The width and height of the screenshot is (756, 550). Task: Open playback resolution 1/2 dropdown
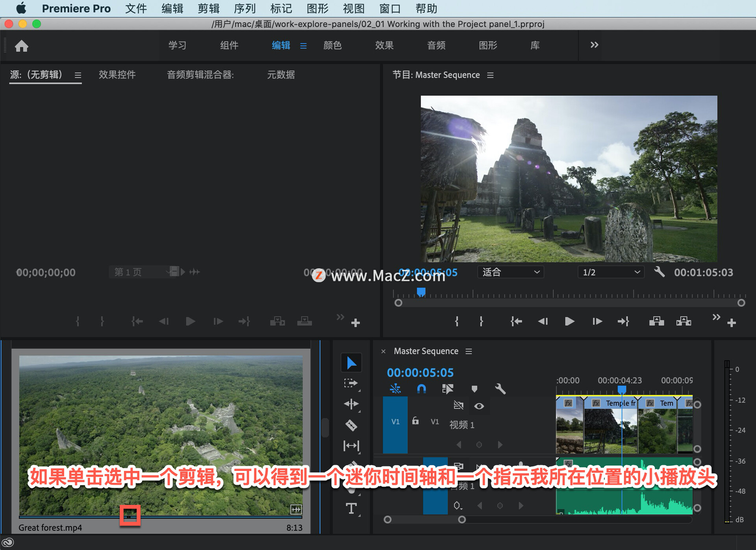click(611, 272)
